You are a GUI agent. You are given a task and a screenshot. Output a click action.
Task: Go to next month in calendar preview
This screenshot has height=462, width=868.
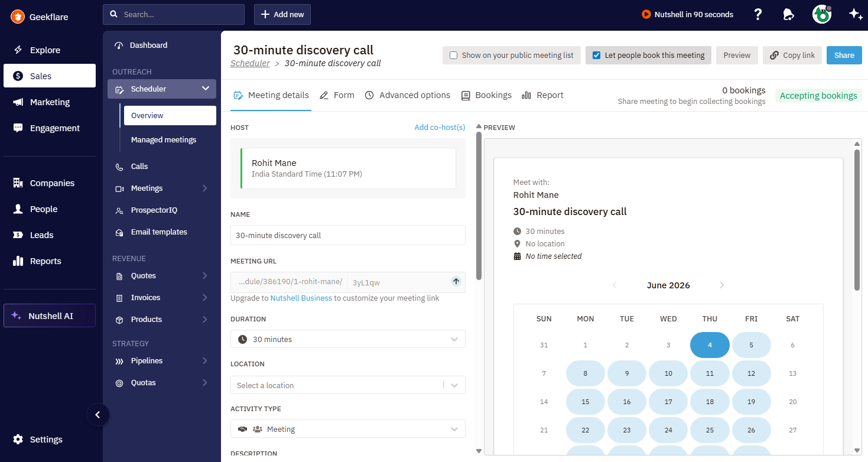click(722, 285)
